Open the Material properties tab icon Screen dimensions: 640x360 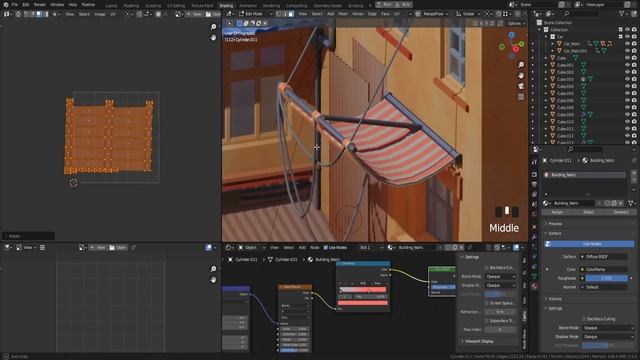534,287
